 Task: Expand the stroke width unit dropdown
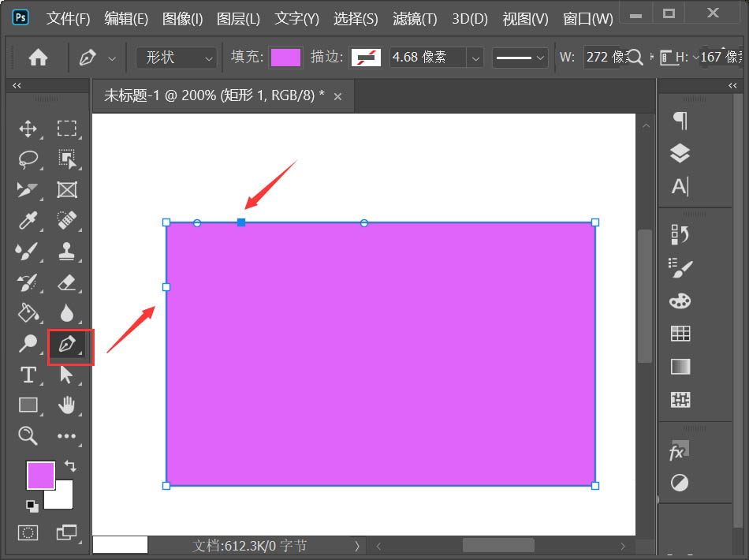pyautogui.click(x=476, y=57)
